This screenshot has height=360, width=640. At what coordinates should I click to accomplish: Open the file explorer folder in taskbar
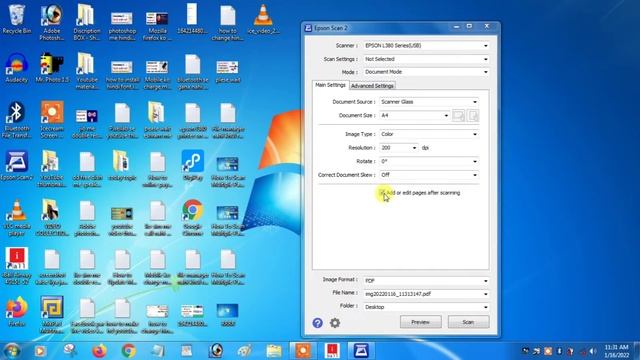274,351
